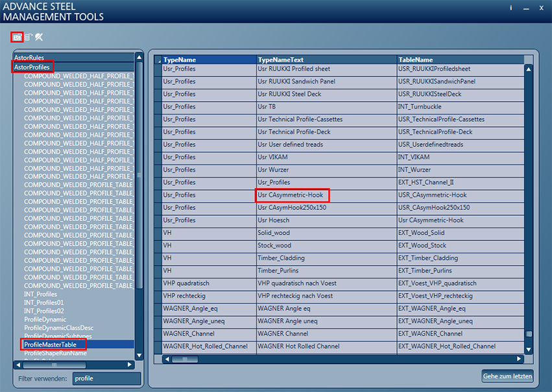Select cell 'EXT_Wood_Stock'
The image size is (552, 392).
(461, 246)
